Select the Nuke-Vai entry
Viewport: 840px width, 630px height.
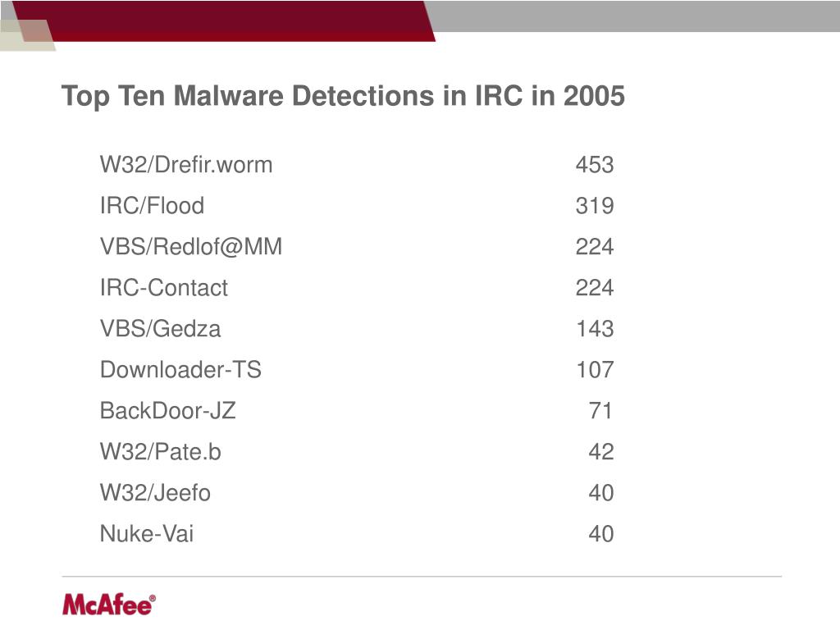point(147,533)
